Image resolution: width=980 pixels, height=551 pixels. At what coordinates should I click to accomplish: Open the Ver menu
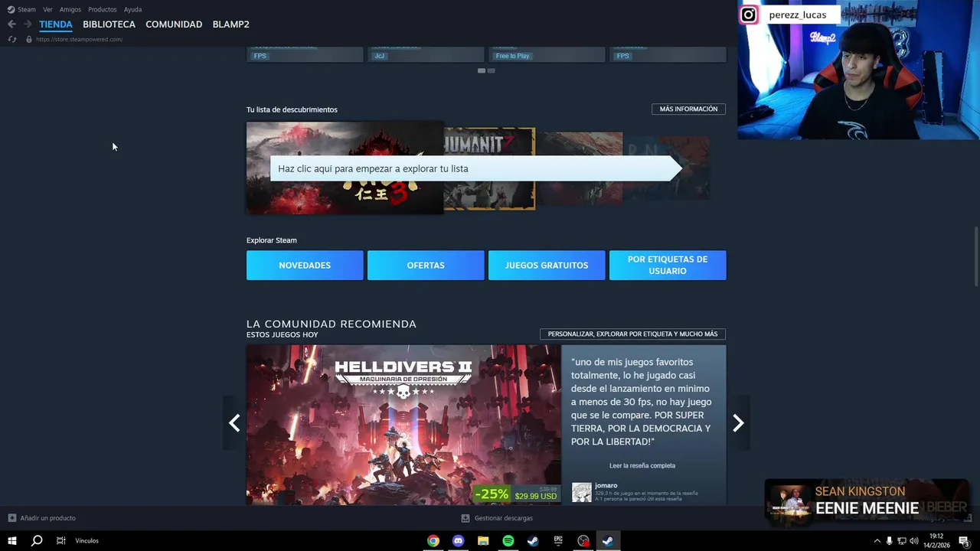[x=47, y=9]
